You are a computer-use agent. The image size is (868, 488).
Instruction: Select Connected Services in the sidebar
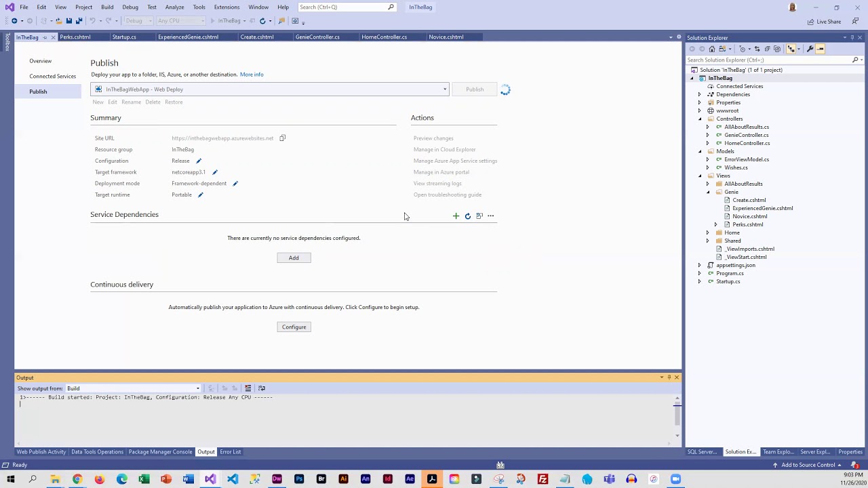click(x=52, y=76)
